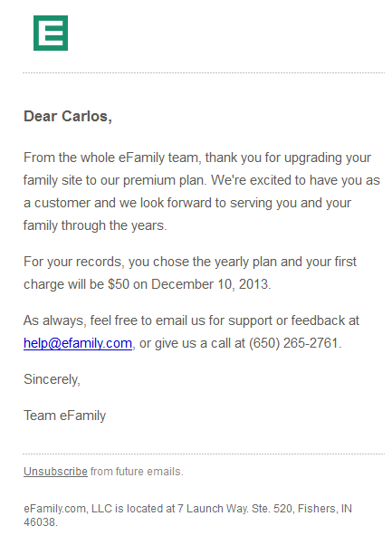Open the help@efamily.com email link

[78, 343]
